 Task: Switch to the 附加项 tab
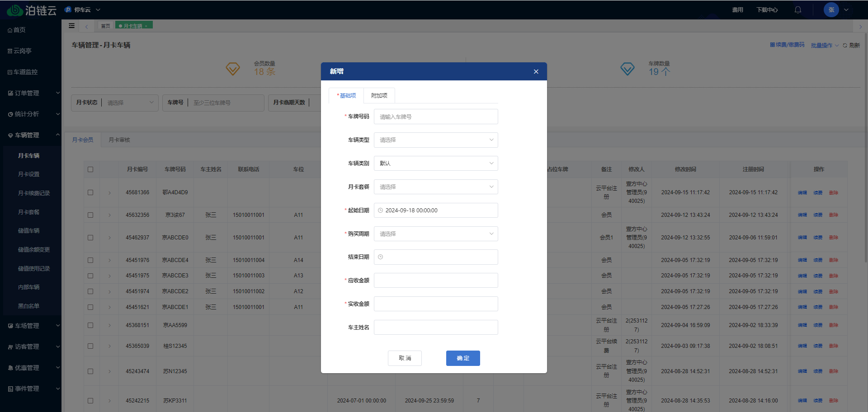point(379,96)
